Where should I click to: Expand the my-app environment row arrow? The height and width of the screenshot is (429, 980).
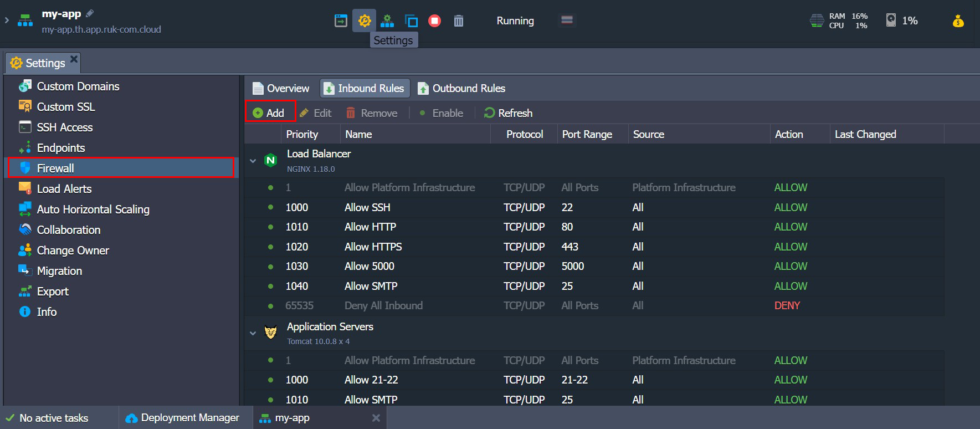(x=7, y=20)
